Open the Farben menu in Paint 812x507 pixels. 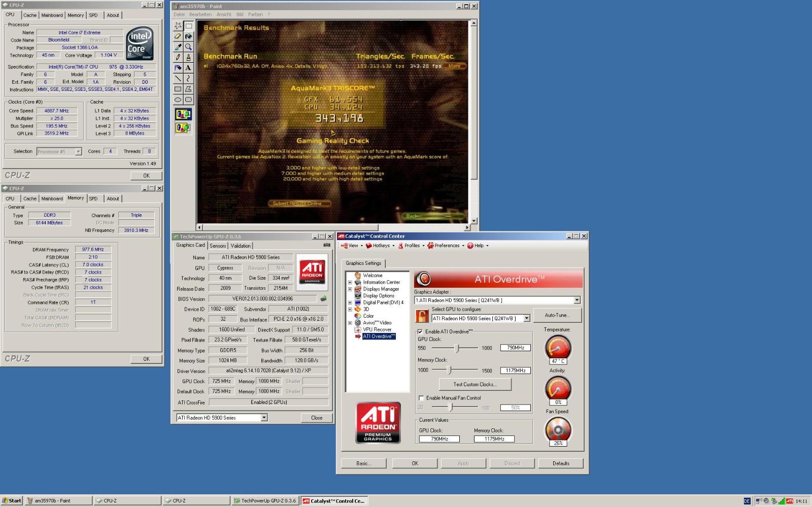pos(255,14)
